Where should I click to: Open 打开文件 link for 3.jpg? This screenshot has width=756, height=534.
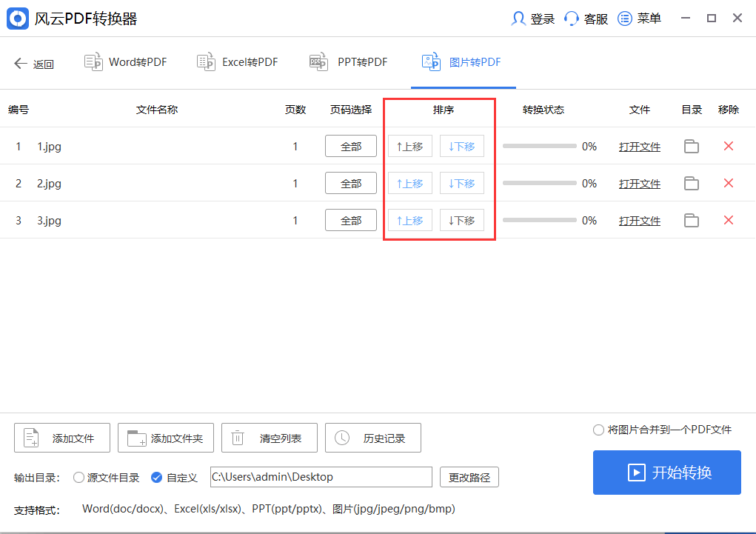point(639,220)
